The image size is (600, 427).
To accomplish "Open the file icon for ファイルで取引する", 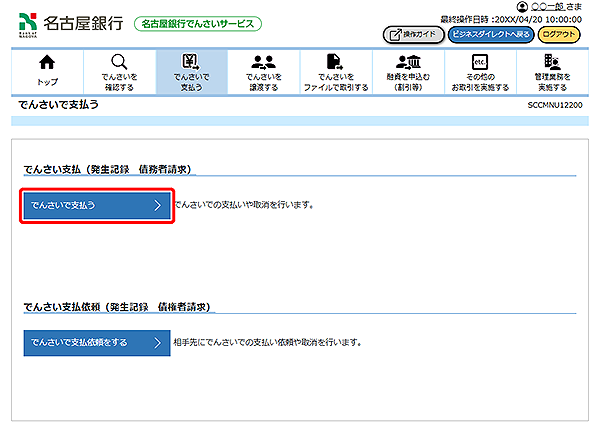I will click(x=336, y=64).
